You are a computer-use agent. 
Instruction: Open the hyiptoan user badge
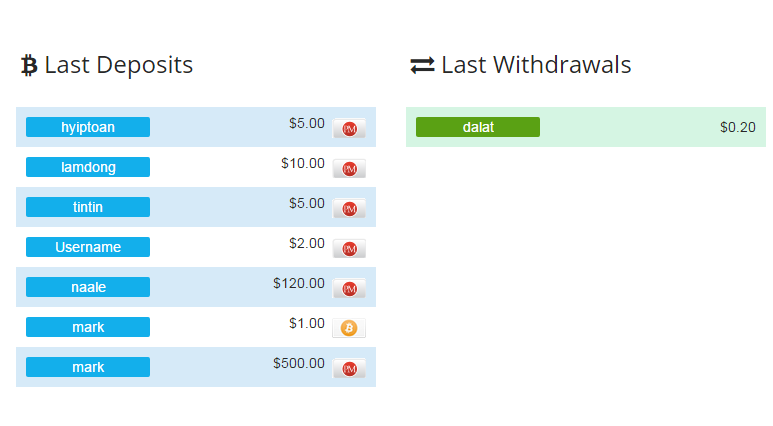88,127
